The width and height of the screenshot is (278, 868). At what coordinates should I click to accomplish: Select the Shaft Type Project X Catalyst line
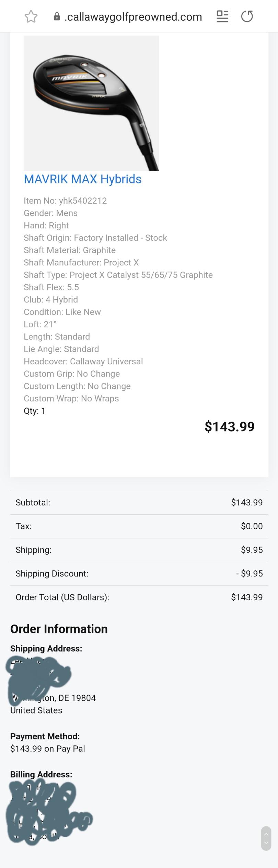click(x=118, y=275)
